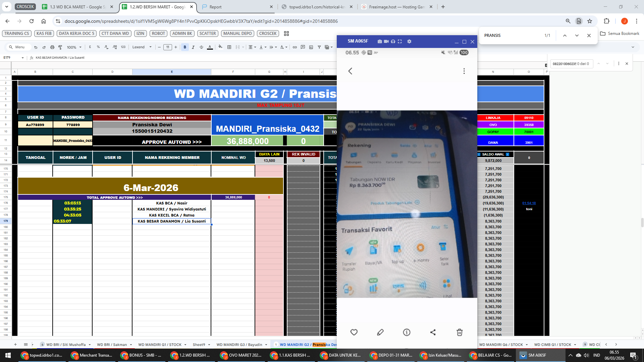Click the 01:54:18 link in sheet

[529, 203]
